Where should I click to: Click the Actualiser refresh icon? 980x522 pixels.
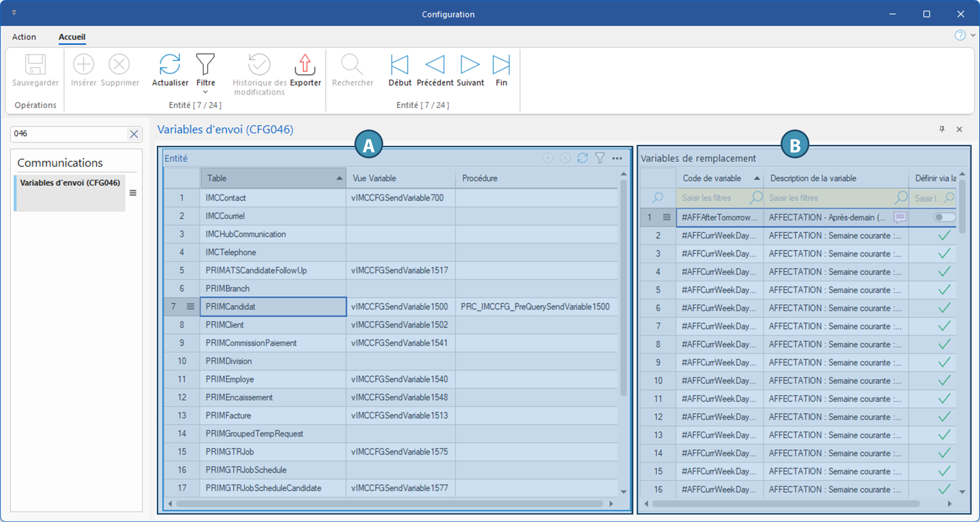pyautogui.click(x=170, y=65)
